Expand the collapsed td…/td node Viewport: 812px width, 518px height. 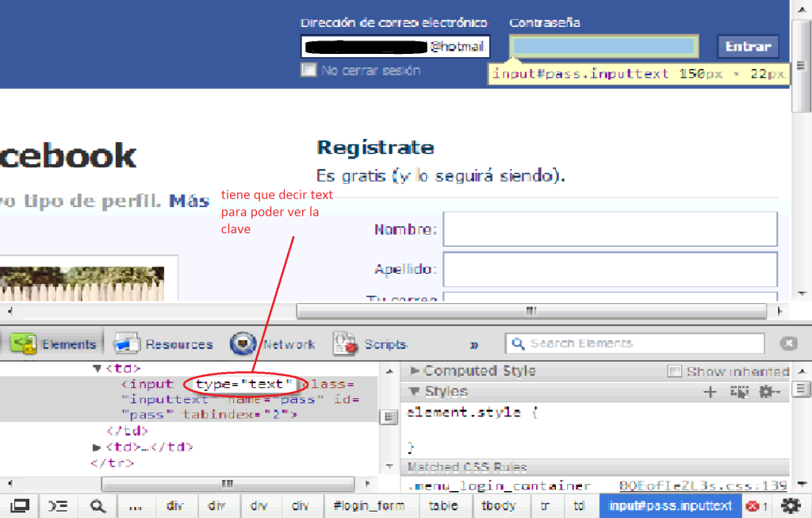[x=97, y=447]
